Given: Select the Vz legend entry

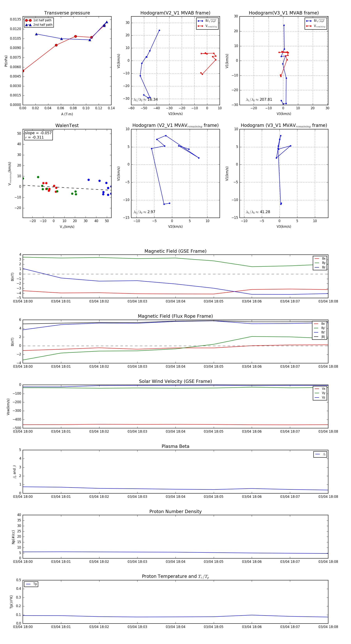Looking at the screenshot, I should click(320, 398).
